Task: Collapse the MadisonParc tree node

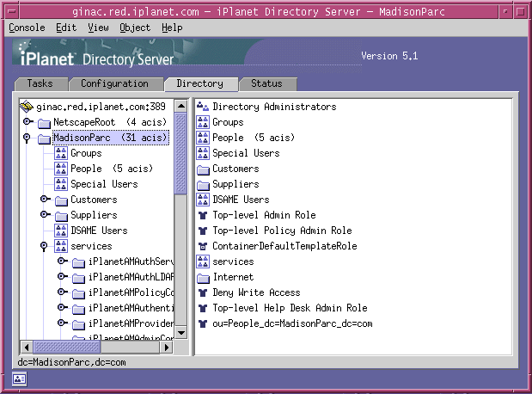Action: coord(27,139)
